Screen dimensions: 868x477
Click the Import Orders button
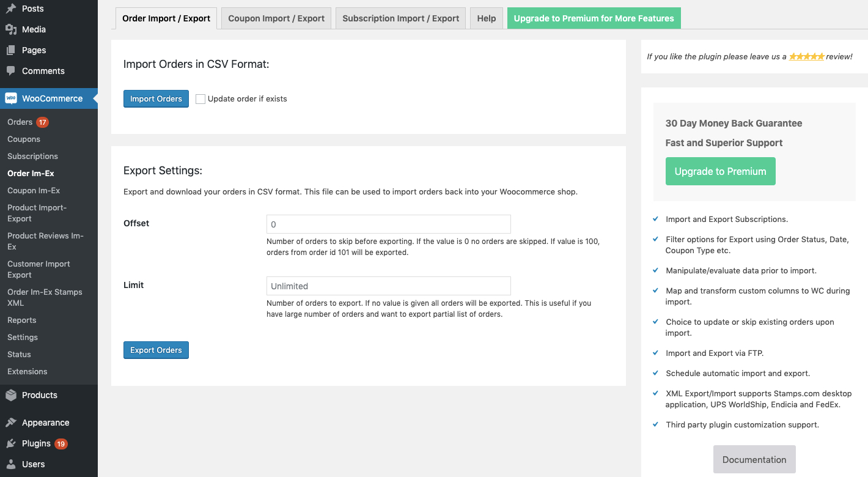(x=156, y=98)
